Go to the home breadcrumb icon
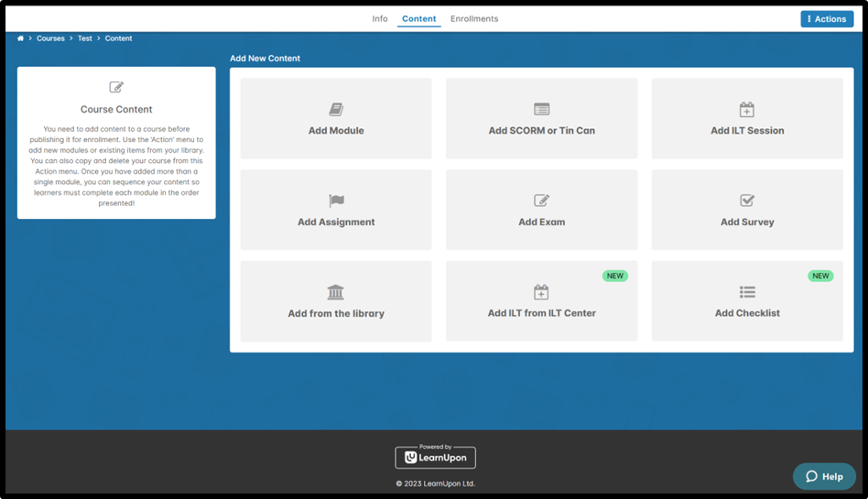The height and width of the screenshot is (499, 868). [21, 38]
